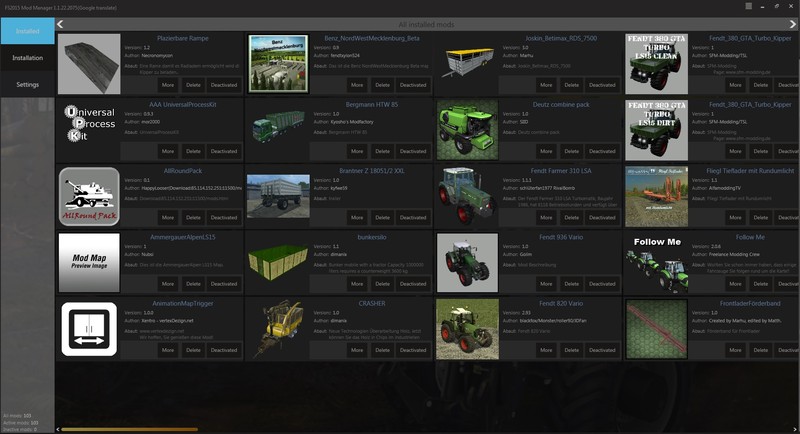Switch to the Installation tab
800x434 pixels.
point(27,58)
